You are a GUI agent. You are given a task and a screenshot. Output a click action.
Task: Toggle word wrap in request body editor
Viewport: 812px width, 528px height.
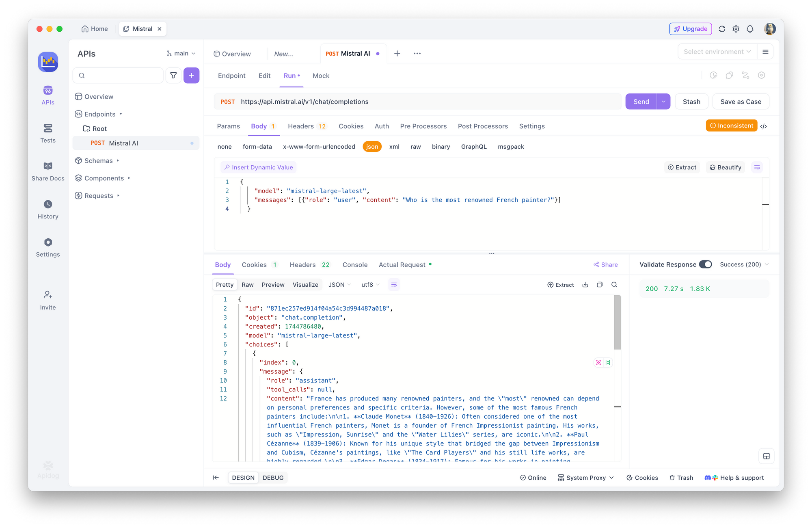(x=757, y=167)
